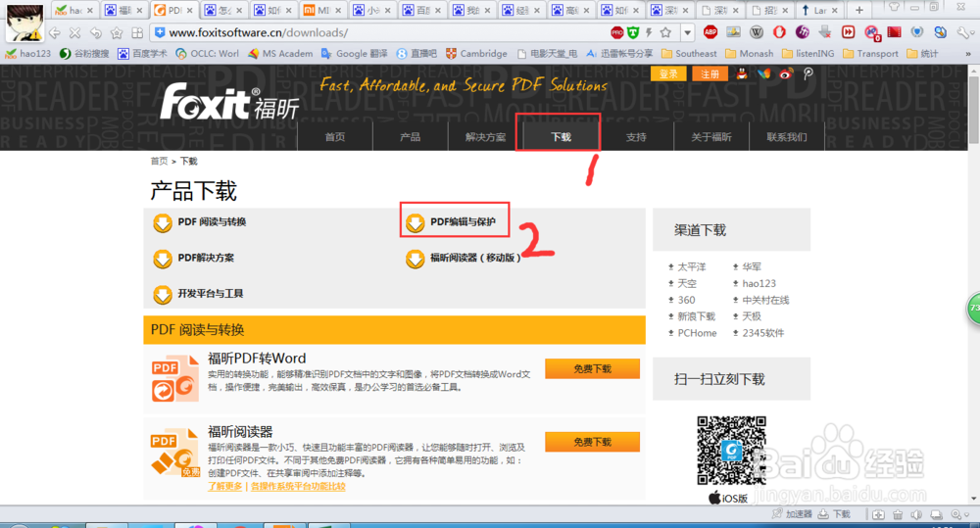Open the 关于福昕 nav menu item
Viewport: 980px width, 528px height.
pyautogui.click(x=711, y=137)
